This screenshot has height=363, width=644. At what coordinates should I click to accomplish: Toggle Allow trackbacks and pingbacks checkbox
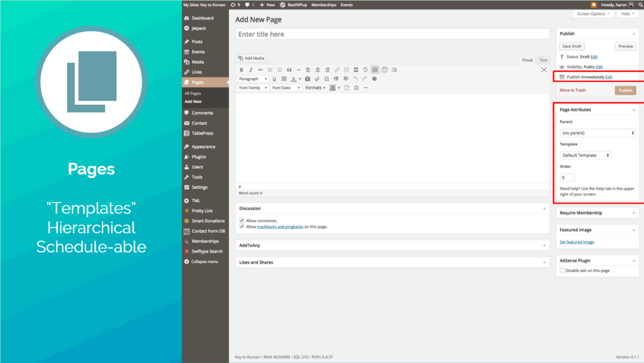point(242,226)
